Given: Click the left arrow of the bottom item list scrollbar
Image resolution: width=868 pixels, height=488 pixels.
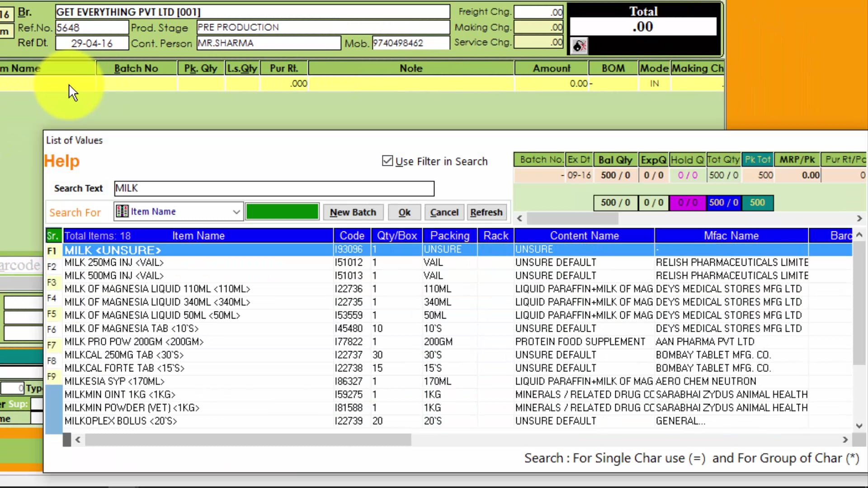Looking at the screenshot, I should click(x=77, y=439).
